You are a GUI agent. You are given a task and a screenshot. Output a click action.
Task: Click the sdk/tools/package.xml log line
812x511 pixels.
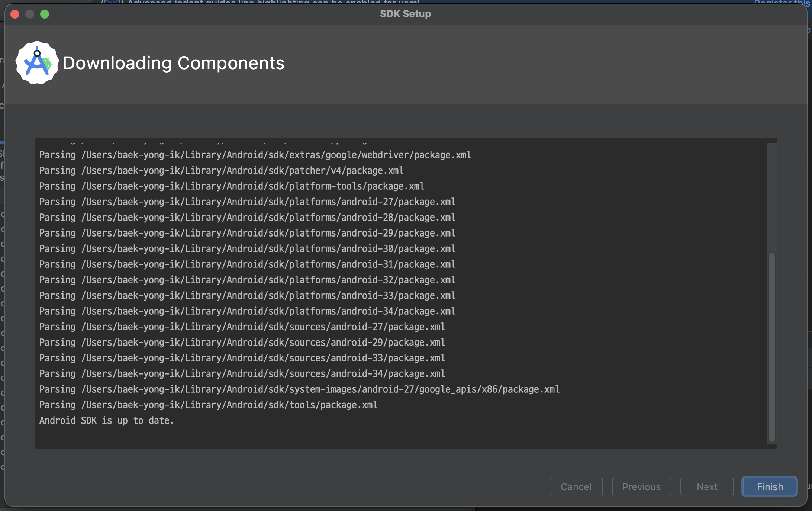point(208,405)
